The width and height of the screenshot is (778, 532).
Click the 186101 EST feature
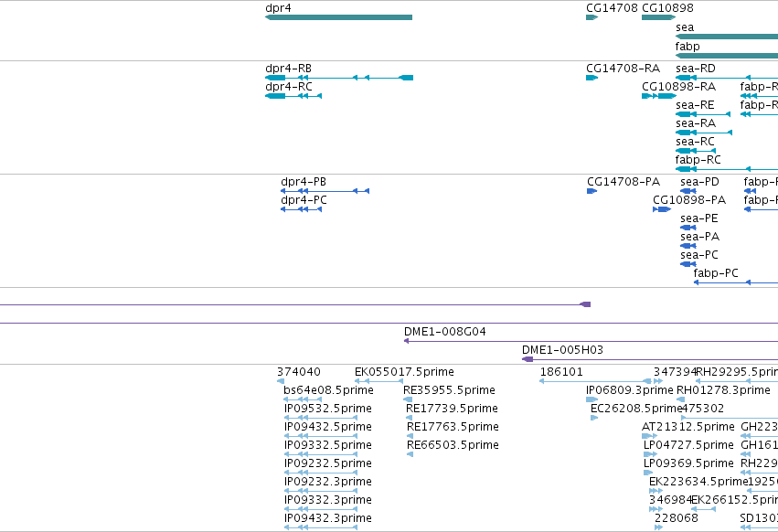[x=595, y=381]
